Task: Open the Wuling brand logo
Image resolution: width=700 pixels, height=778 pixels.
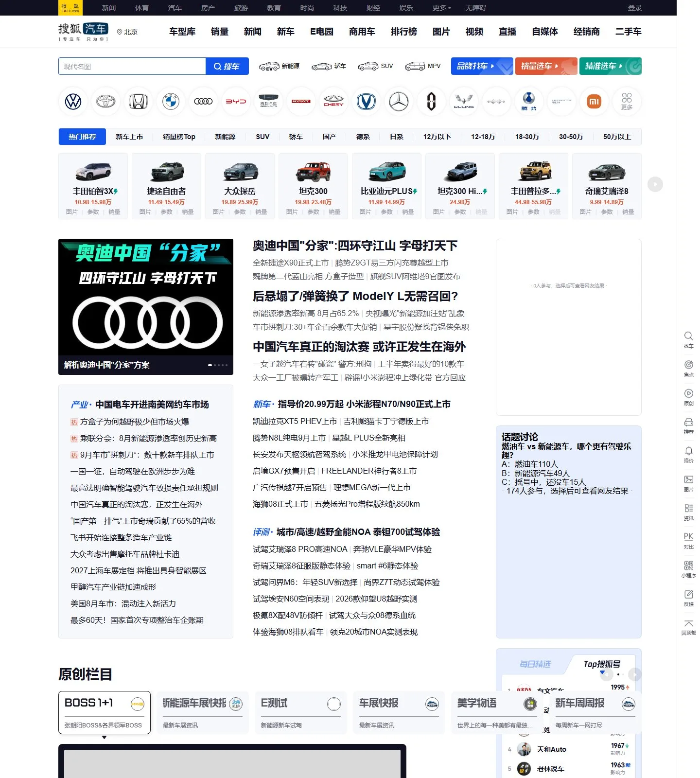Action: pyautogui.click(x=464, y=102)
